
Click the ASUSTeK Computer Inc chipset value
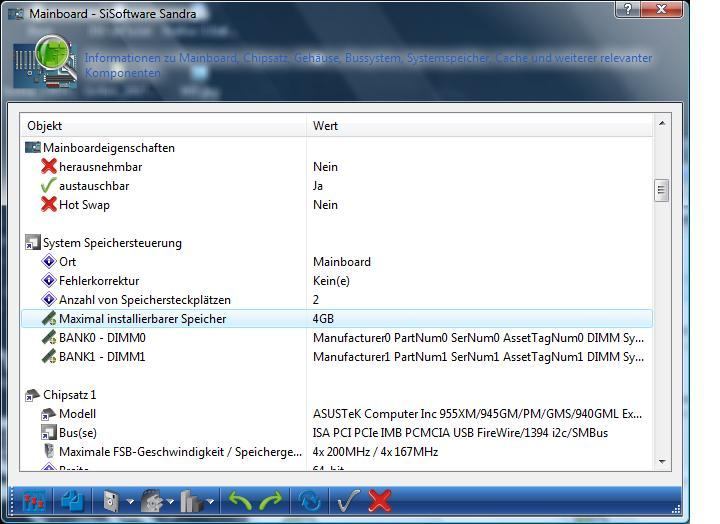477,414
